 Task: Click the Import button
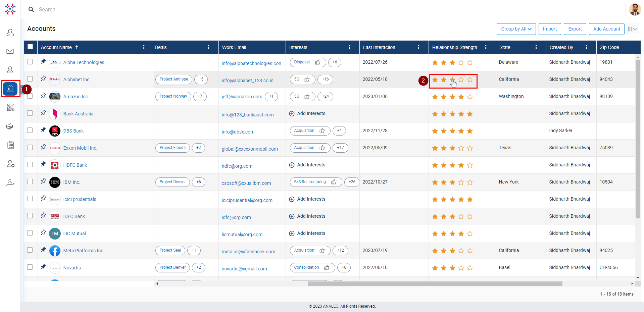pos(550,29)
